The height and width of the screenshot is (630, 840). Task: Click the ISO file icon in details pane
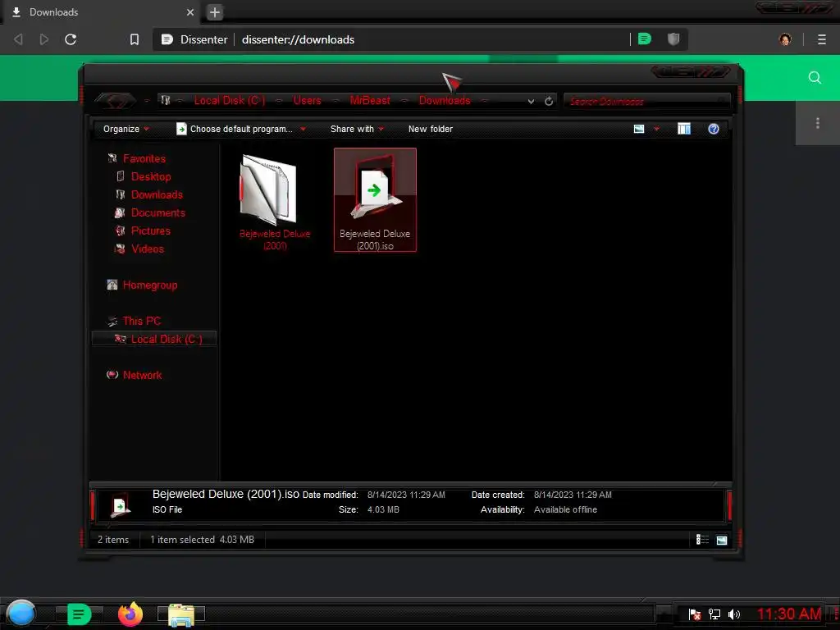click(120, 504)
